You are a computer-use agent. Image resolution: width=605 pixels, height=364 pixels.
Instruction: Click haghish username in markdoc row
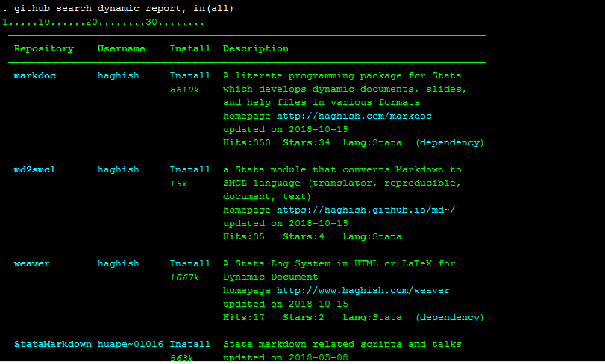click(119, 75)
